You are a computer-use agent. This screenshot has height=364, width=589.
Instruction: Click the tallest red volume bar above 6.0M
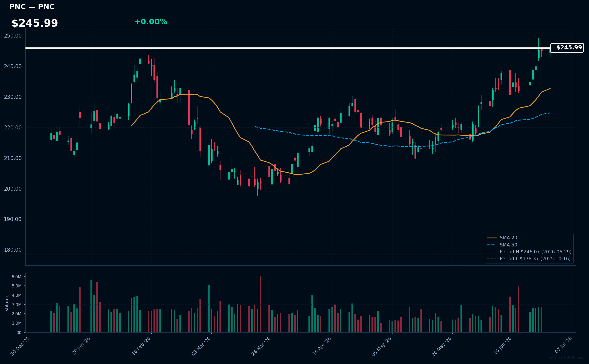coord(261,304)
